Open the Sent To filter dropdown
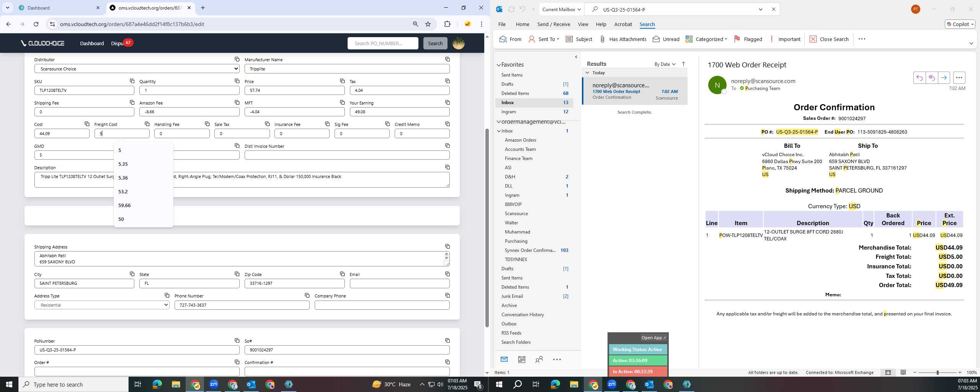The width and height of the screenshot is (980, 392). point(544,39)
